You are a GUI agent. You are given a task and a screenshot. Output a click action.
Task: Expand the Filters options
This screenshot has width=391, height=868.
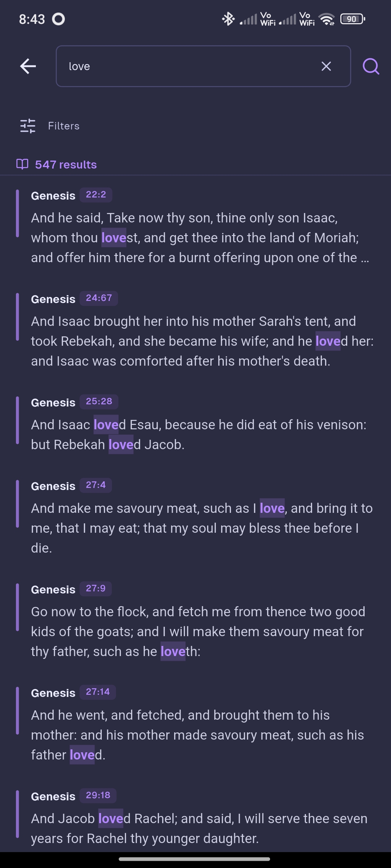click(x=63, y=126)
